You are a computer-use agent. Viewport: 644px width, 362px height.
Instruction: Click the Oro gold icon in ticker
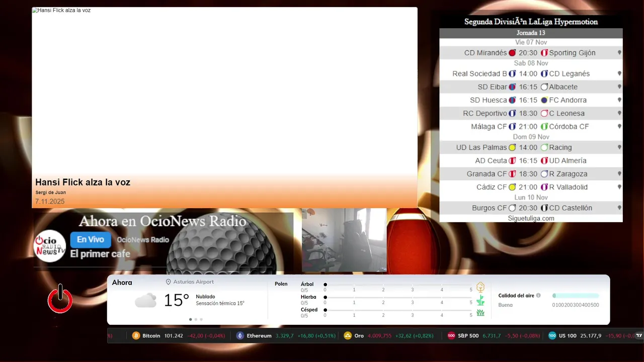pos(347,336)
